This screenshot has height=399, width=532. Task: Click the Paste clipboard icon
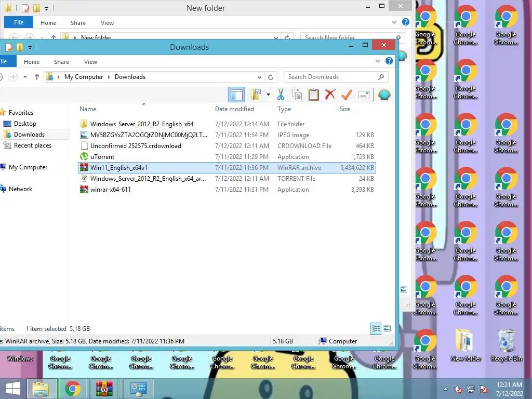click(x=313, y=95)
